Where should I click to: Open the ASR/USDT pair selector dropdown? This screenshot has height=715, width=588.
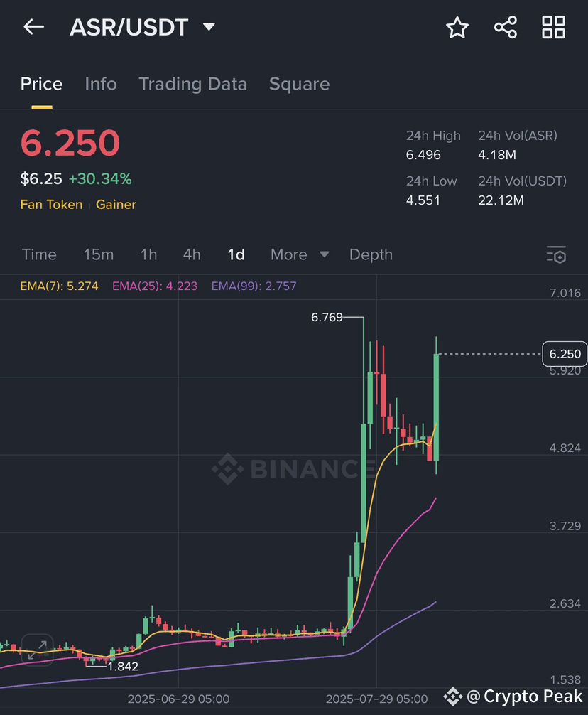[x=143, y=27]
